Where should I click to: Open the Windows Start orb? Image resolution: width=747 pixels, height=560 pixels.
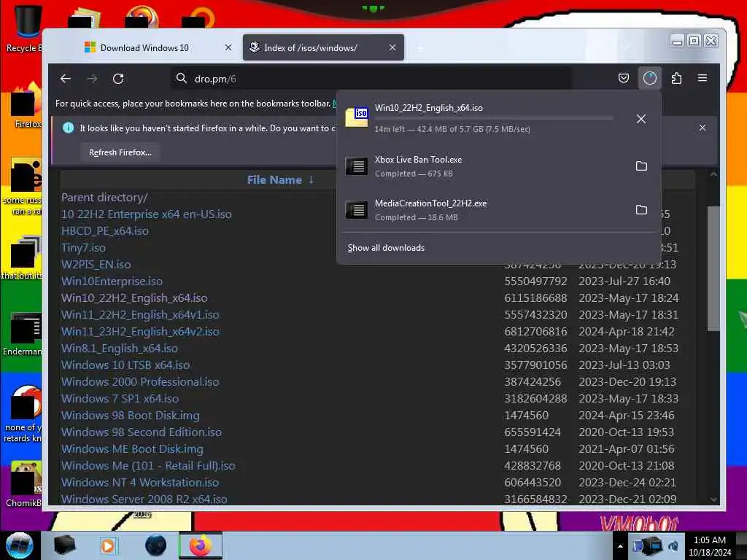point(20,545)
